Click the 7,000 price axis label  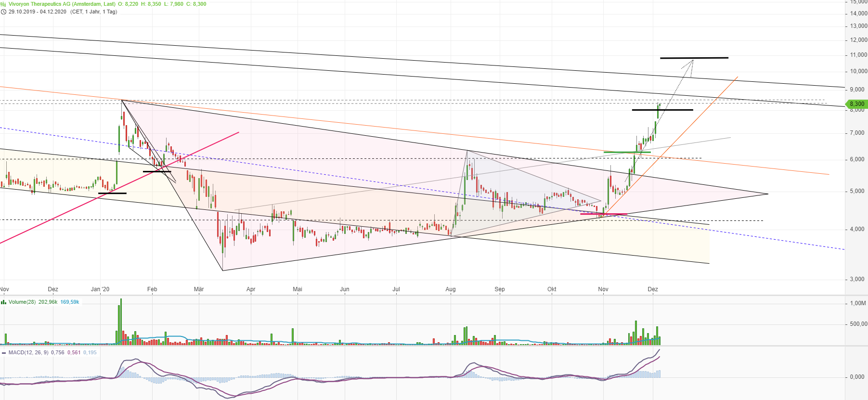(x=857, y=133)
